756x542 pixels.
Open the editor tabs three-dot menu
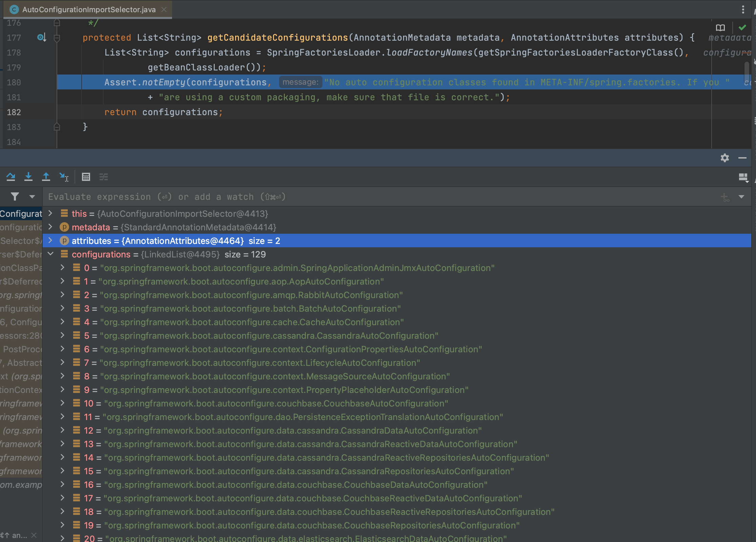pyautogui.click(x=743, y=9)
